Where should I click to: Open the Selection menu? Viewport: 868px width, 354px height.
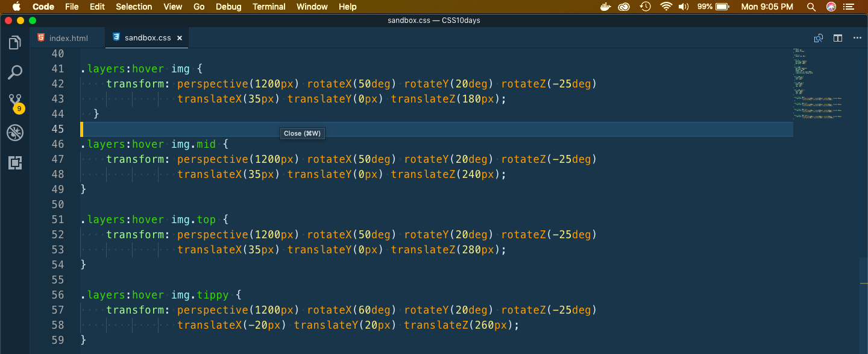coord(134,7)
